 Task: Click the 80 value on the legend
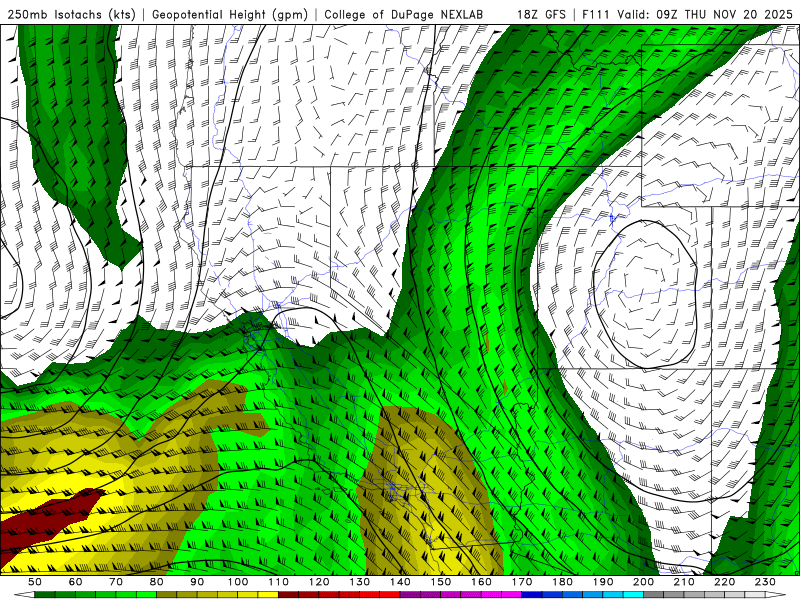pyautogui.click(x=157, y=582)
